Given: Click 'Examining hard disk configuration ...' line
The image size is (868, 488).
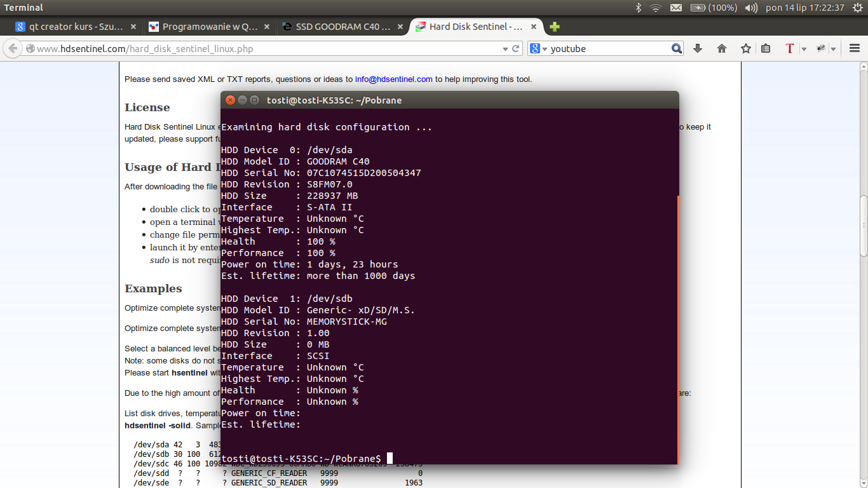Looking at the screenshot, I should 327,127.
